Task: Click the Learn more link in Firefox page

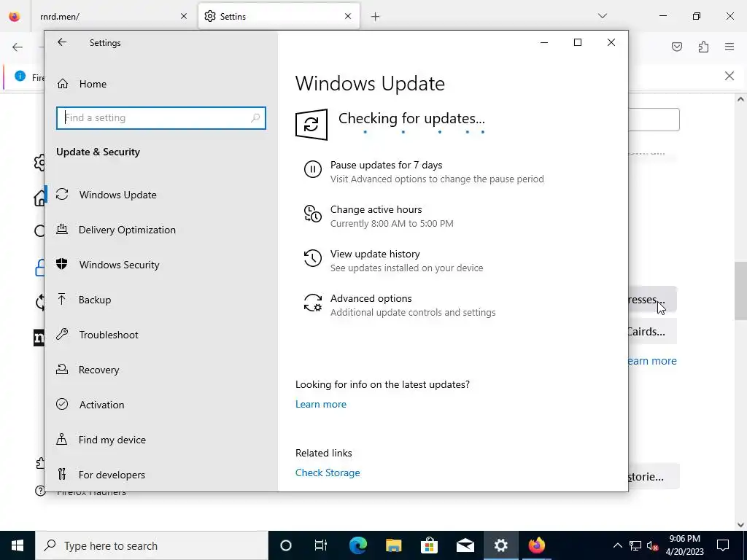Action: [652, 361]
